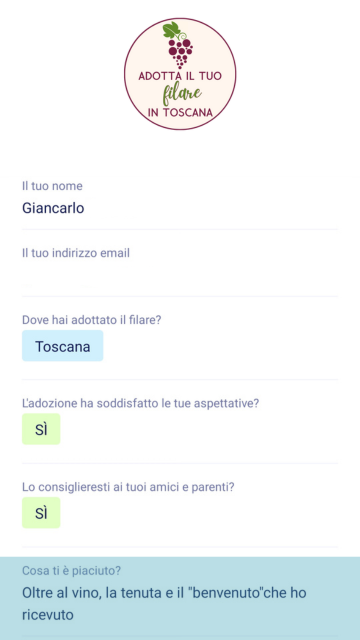The width and height of the screenshot is (360, 640).
Task: Click 'Dove hai adottato il filare?' question
Action: click(x=92, y=320)
